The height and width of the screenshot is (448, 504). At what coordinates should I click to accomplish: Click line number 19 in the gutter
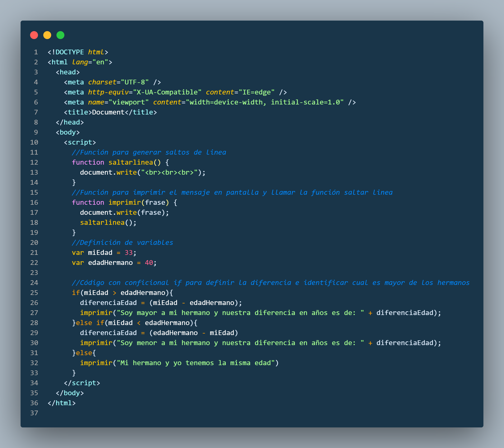coord(34,232)
